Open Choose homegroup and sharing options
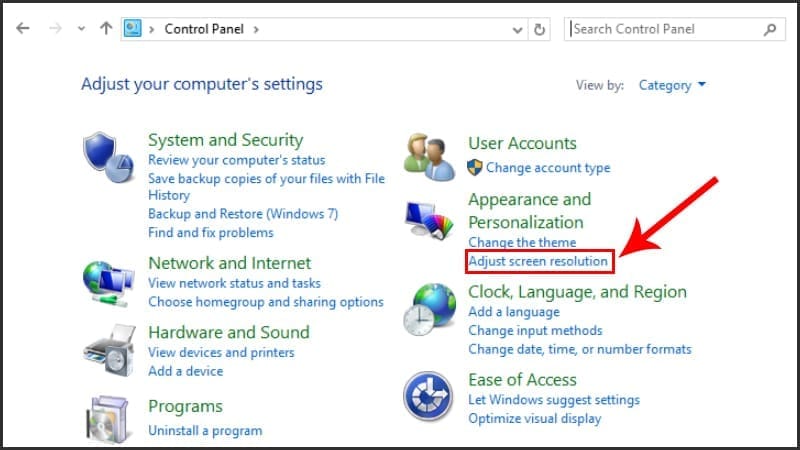This screenshot has height=450, width=800. click(266, 302)
